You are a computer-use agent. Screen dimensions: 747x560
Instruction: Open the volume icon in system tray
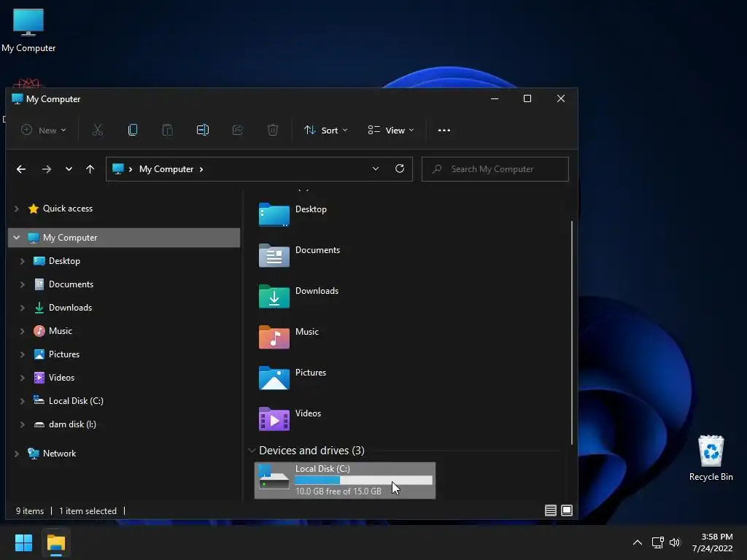675,542
